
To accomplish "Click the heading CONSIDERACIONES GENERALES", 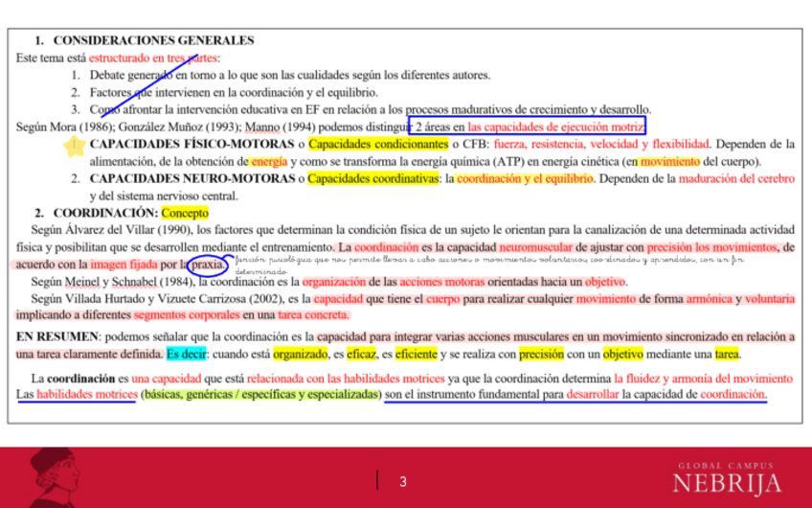I will point(153,40).
